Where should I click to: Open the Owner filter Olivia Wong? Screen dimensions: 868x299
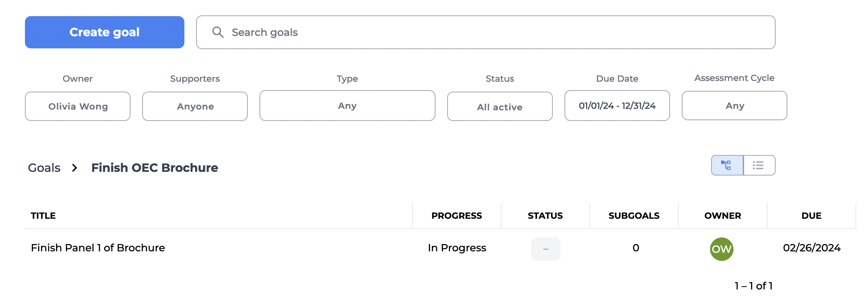coord(78,106)
